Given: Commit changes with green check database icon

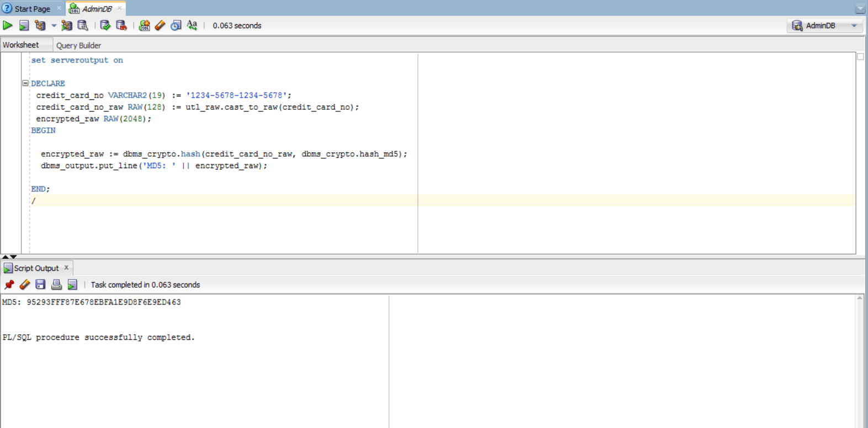Looking at the screenshot, I should 105,25.
